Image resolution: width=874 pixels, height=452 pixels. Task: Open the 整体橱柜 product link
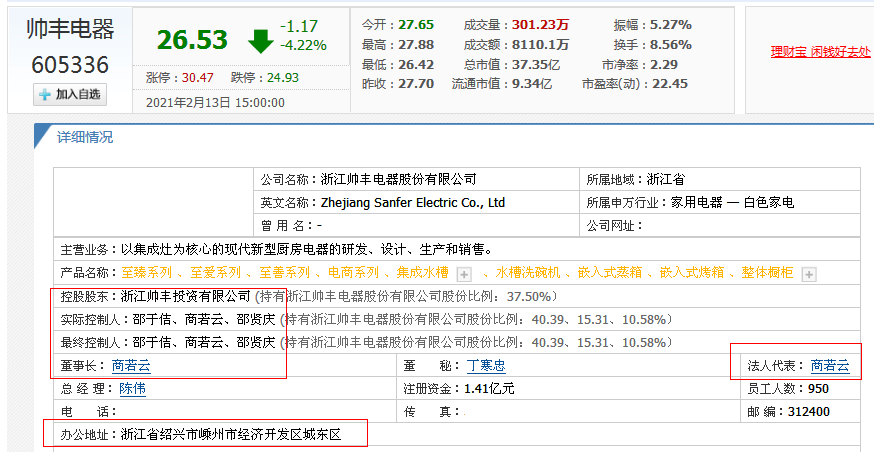coord(767,273)
